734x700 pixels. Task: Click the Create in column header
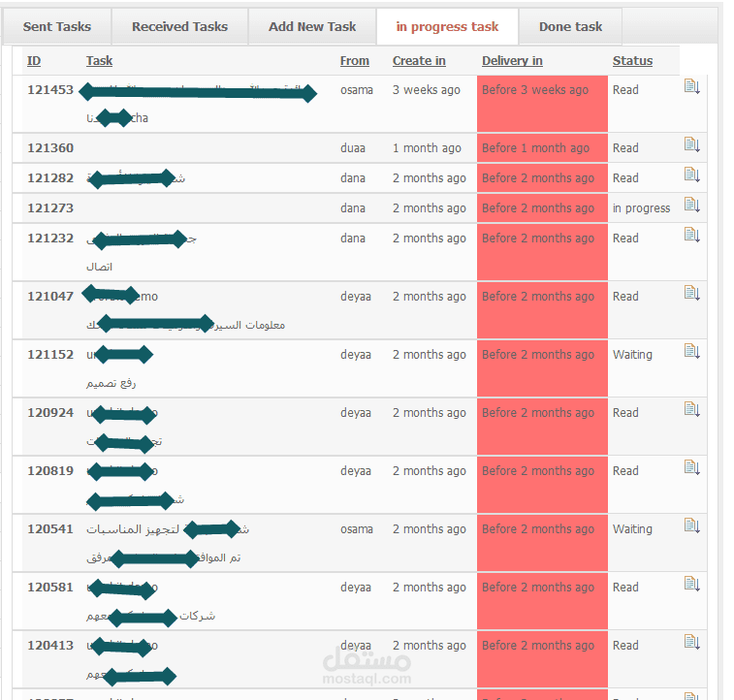coord(419,61)
